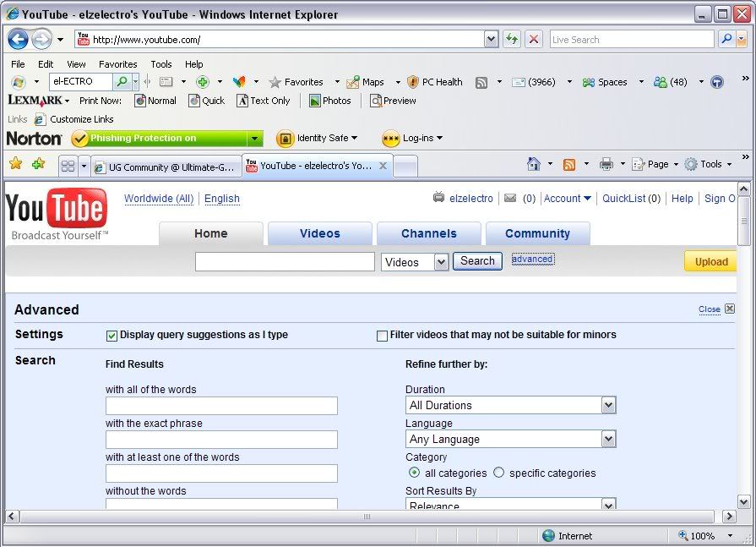This screenshot has height=547, width=756.
Task: Open Favorites from the star toolbar button
Action: pos(296,82)
